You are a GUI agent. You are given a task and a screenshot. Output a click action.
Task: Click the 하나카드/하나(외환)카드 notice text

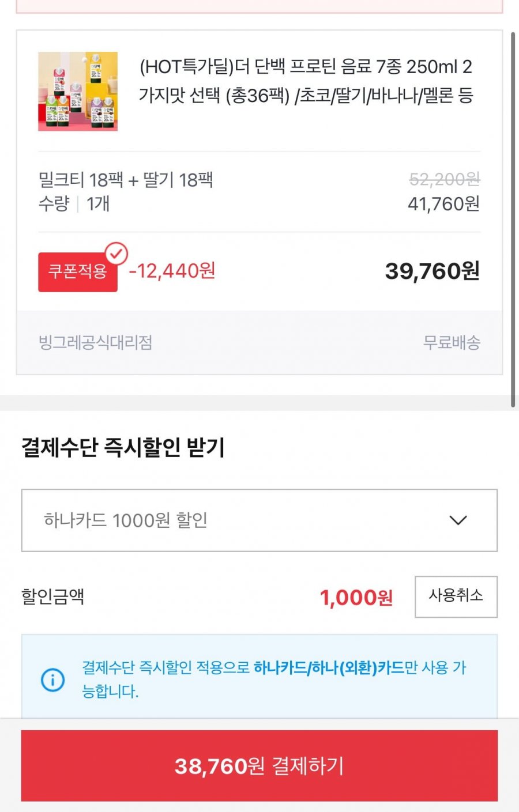(329, 668)
